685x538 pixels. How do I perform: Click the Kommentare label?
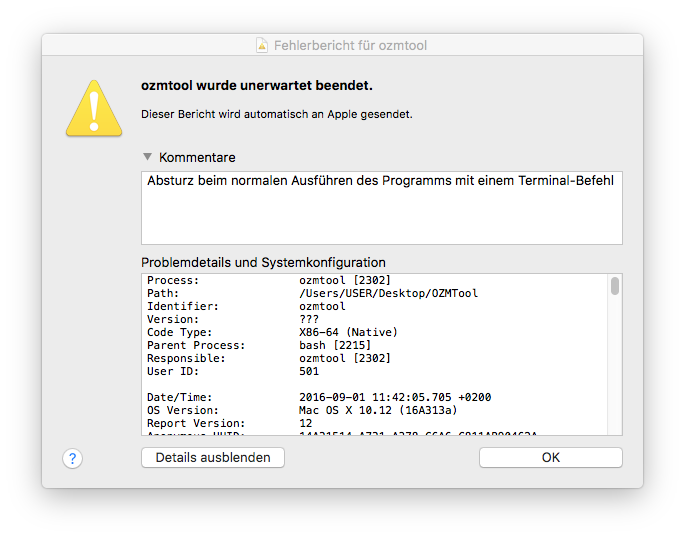coord(197,157)
